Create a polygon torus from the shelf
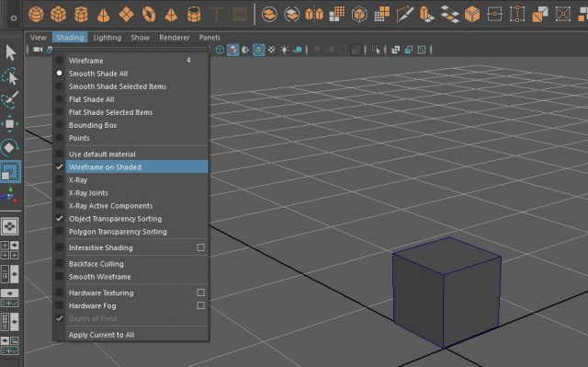The height and width of the screenshot is (367, 588). pos(149,15)
